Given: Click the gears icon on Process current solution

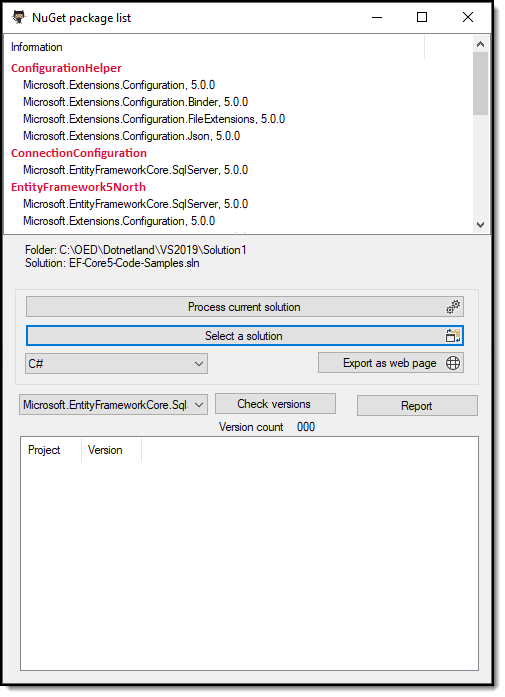Looking at the screenshot, I should coord(453,307).
